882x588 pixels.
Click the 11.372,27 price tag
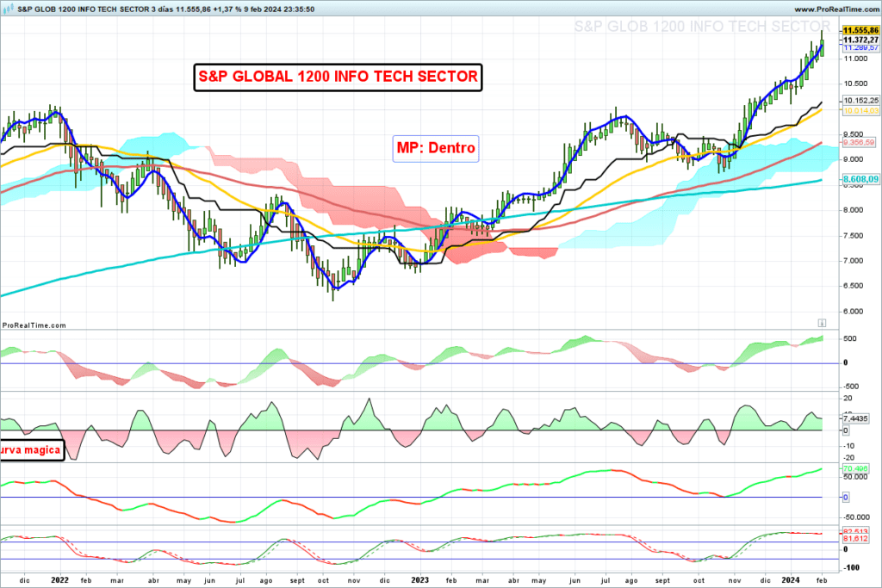tap(860, 40)
